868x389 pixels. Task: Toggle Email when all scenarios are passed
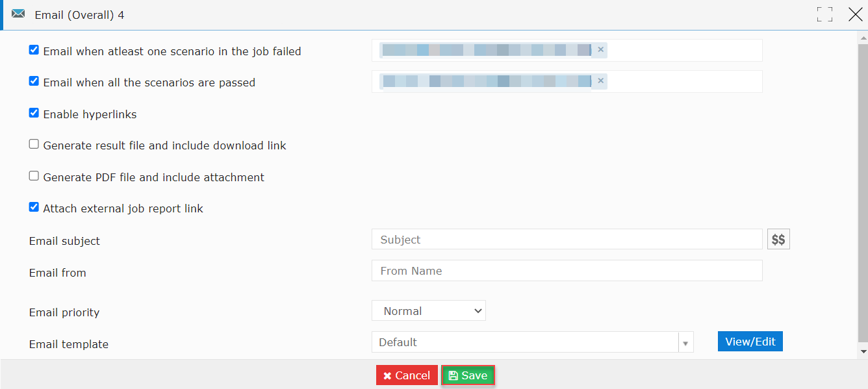34,81
